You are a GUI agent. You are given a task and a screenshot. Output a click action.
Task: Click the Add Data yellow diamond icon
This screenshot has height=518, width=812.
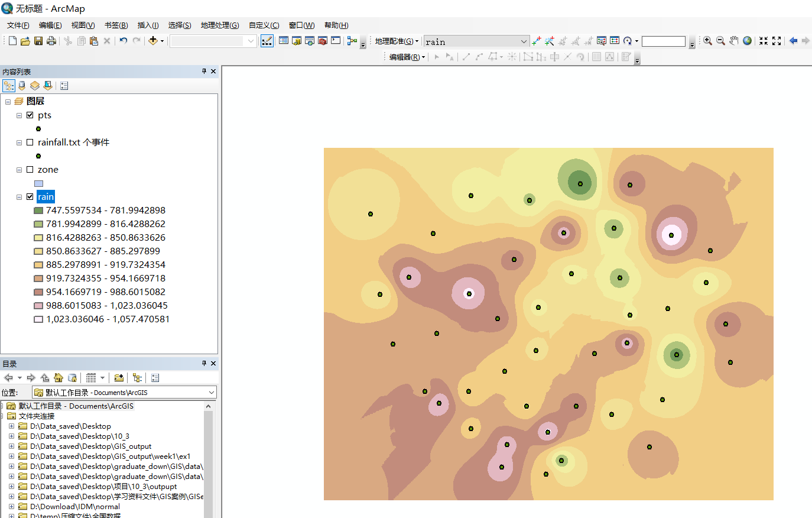tap(153, 41)
